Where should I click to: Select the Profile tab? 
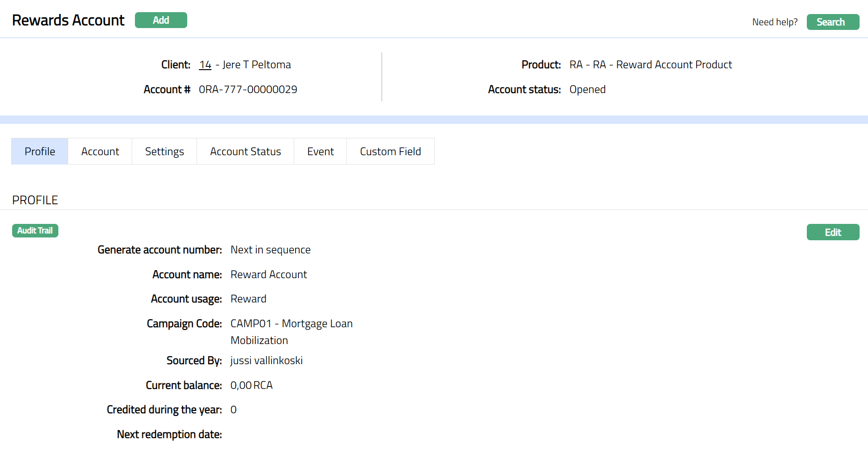pyautogui.click(x=40, y=151)
